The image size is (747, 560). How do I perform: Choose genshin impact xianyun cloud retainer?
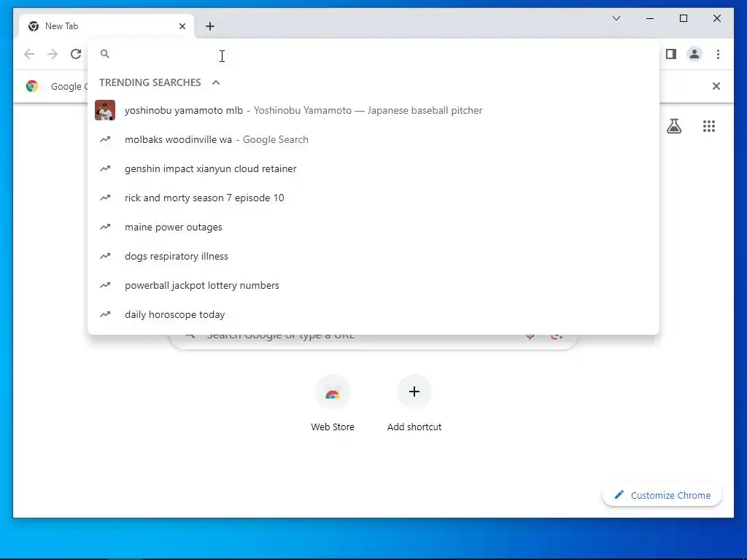[x=373, y=168]
